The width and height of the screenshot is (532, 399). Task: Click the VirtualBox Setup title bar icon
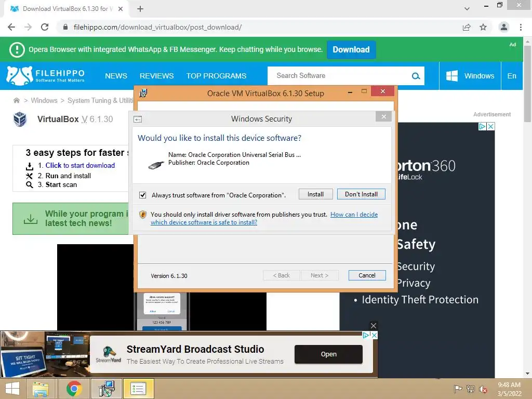click(x=143, y=93)
